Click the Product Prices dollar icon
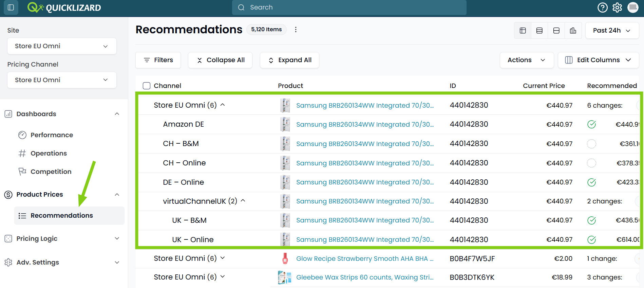This screenshot has width=644, height=288. point(8,195)
